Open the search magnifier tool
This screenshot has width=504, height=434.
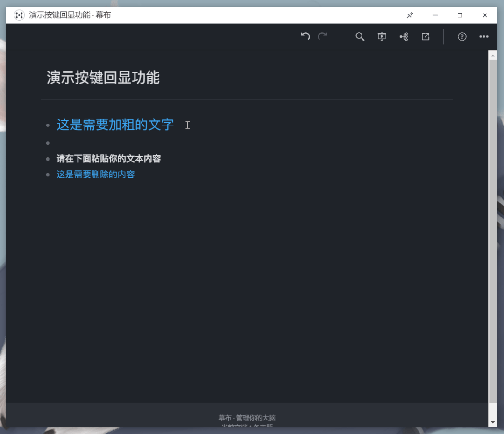(x=360, y=36)
